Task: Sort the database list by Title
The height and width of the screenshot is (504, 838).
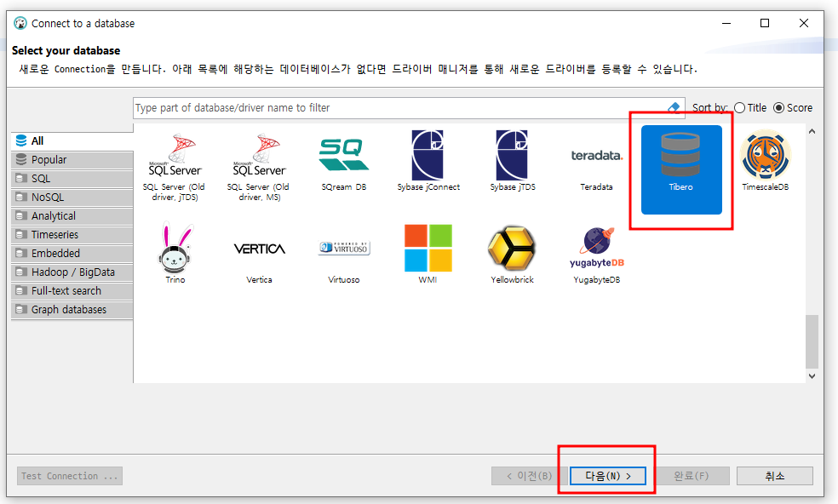Action: tap(750, 108)
